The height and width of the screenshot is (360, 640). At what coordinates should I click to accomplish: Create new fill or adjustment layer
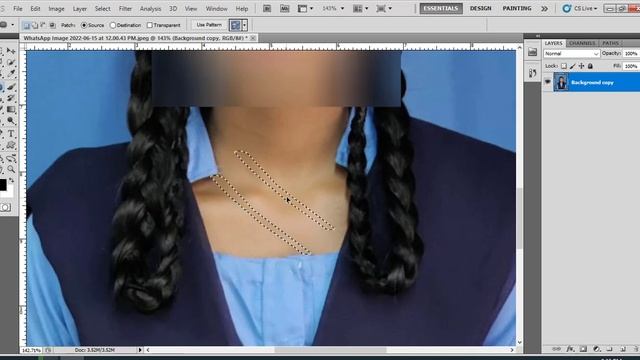click(x=597, y=349)
